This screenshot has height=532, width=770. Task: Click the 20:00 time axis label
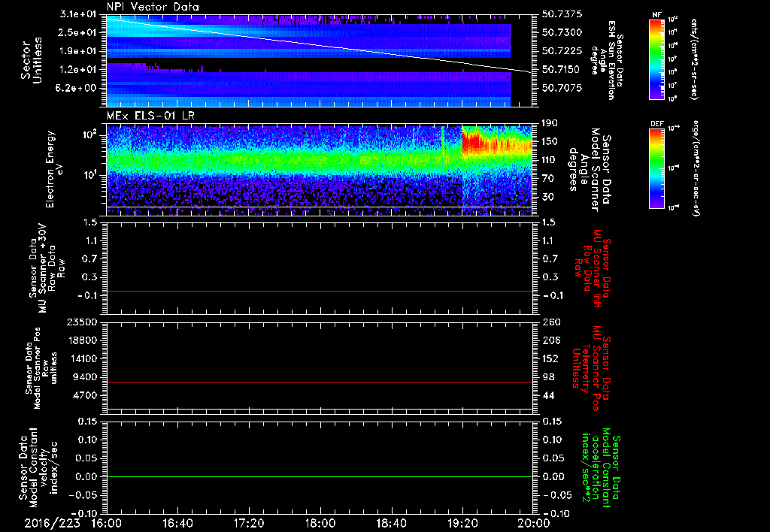pyautogui.click(x=534, y=523)
